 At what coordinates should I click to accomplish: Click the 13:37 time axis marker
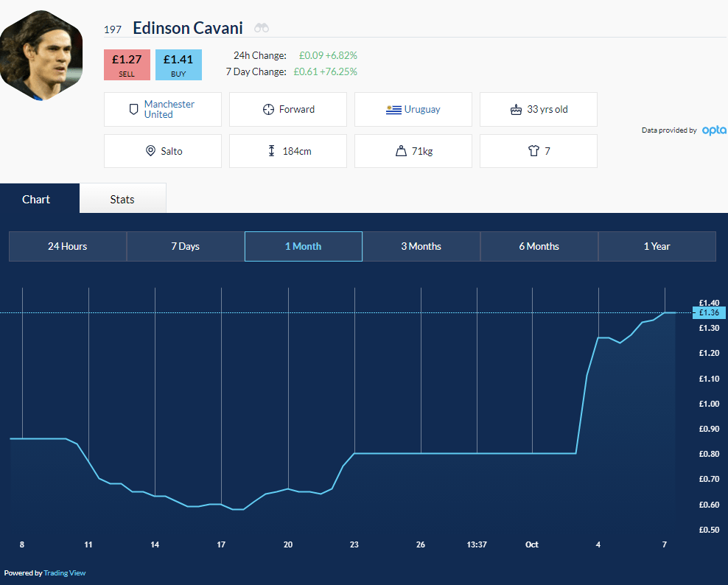pos(477,544)
